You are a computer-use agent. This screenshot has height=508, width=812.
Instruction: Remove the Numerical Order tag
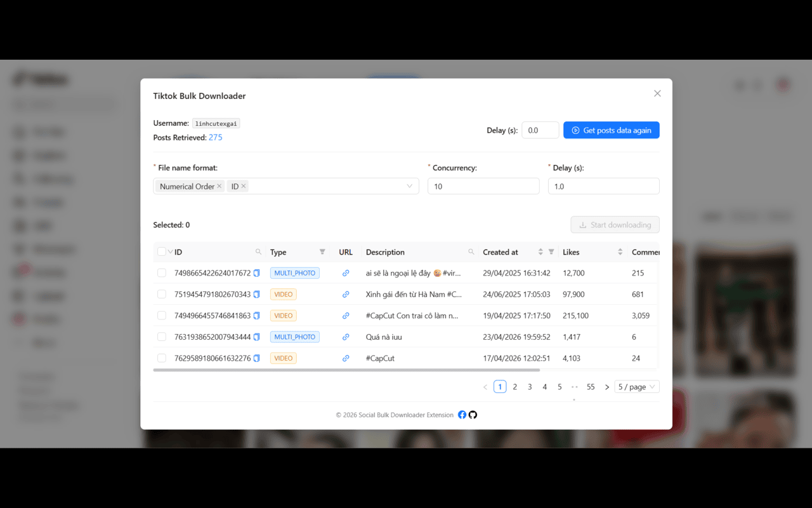tap(219, 186)
